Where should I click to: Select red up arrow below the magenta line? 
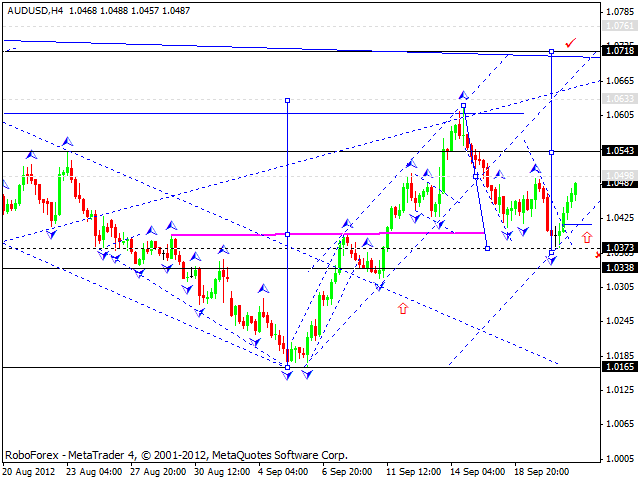(x=403, y=308)
